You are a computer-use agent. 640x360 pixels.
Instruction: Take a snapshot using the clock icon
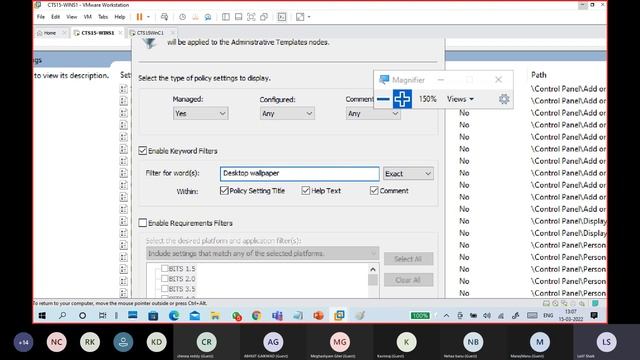[x=182, y=17]
